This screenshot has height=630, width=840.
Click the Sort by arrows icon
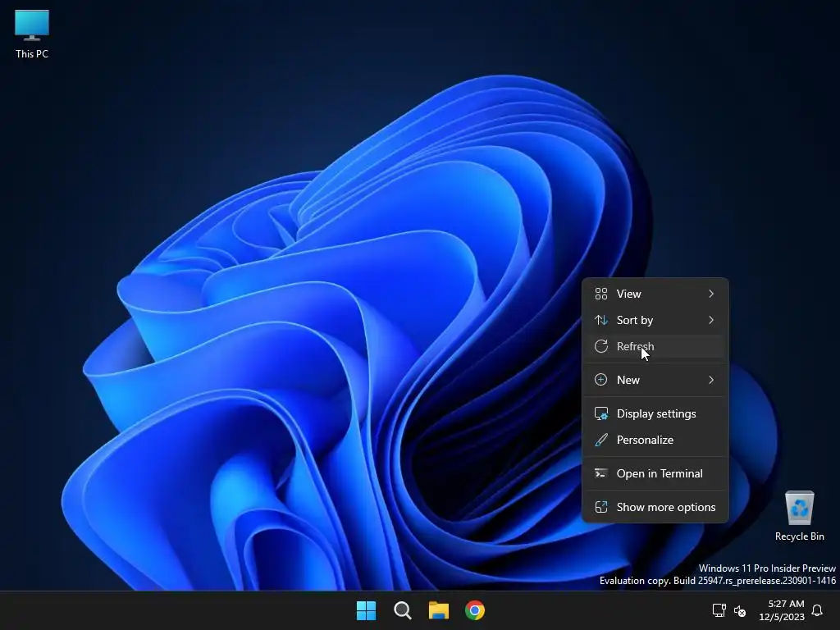[x=601, y=320]
